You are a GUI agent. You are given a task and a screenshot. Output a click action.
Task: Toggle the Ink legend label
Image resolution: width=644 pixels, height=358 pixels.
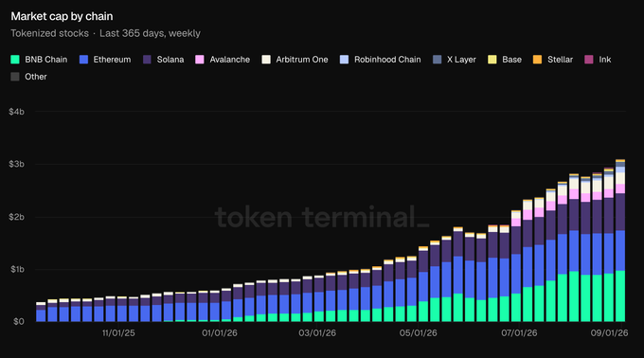point(604,60)
